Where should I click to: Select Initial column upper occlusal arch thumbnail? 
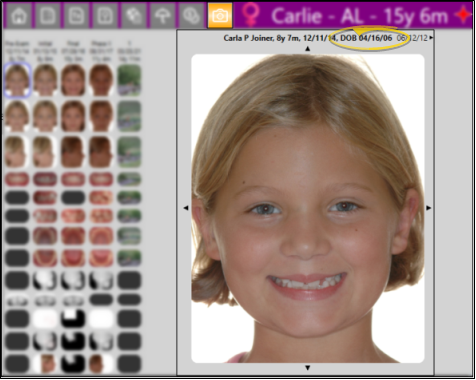coord(45,236)
